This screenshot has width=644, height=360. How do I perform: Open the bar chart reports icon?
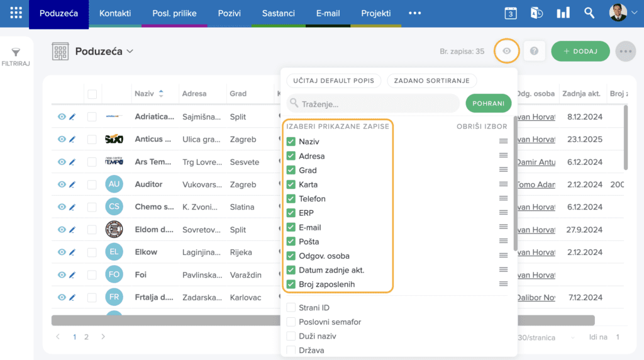point(563,13)
